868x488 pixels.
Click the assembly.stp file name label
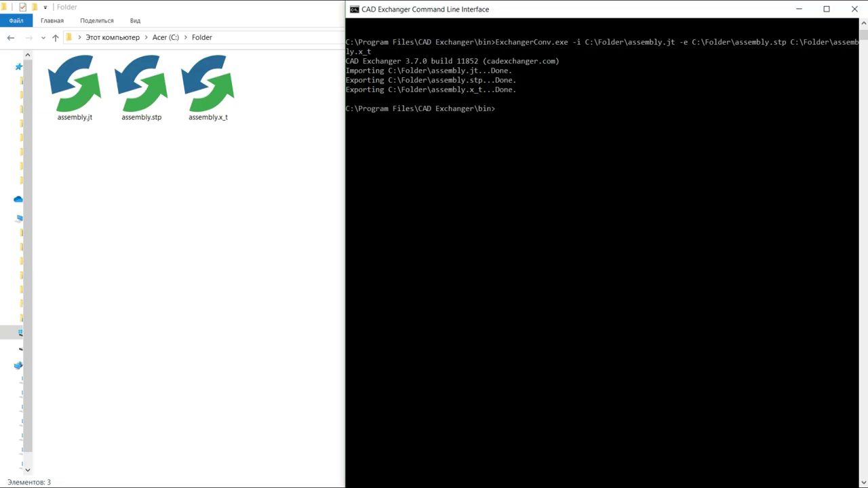click(141, 117)
